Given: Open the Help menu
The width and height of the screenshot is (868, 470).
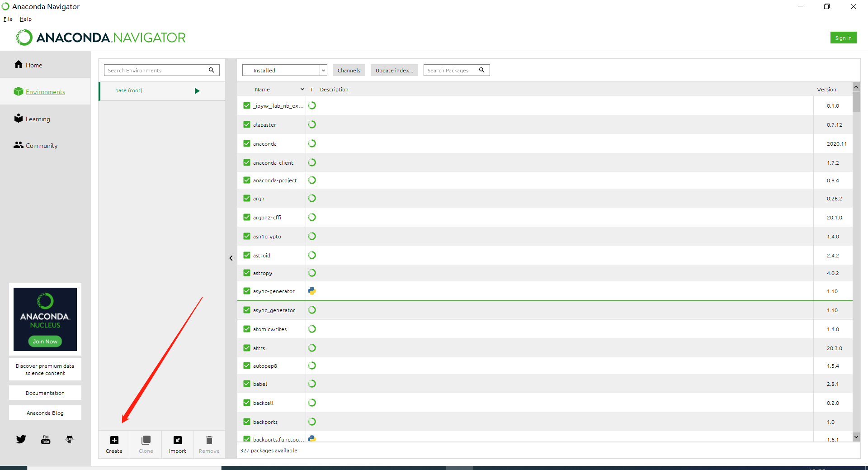Looking at the screenshot, I should pos(26,19).
